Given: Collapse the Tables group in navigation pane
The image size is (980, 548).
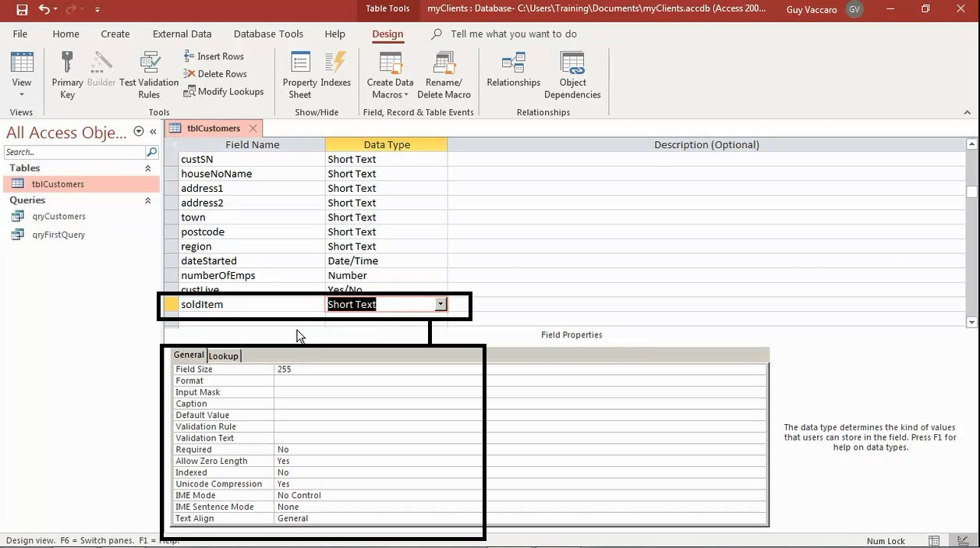Looking at the screenshot, I should click(148, 168).
